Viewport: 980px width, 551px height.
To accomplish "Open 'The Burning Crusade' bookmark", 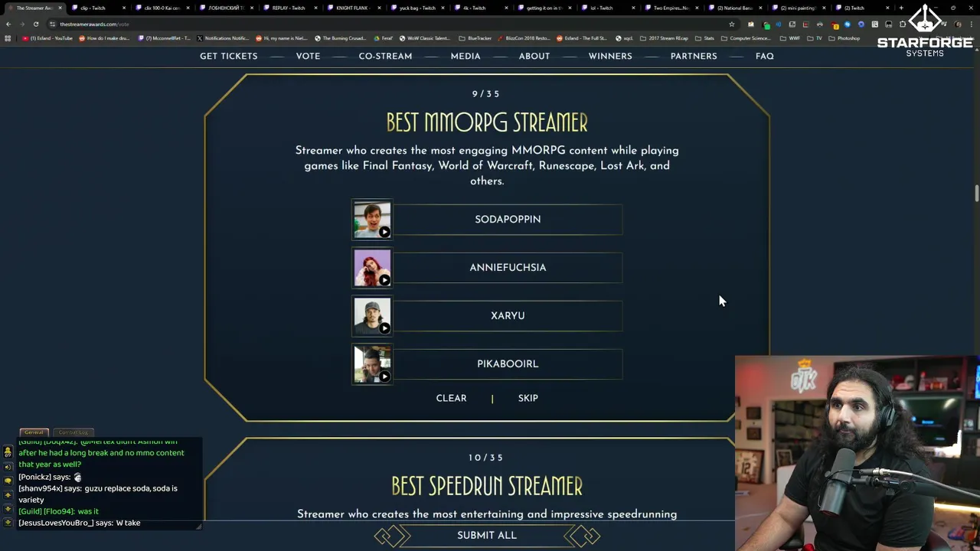I will [x=339, y=38].
